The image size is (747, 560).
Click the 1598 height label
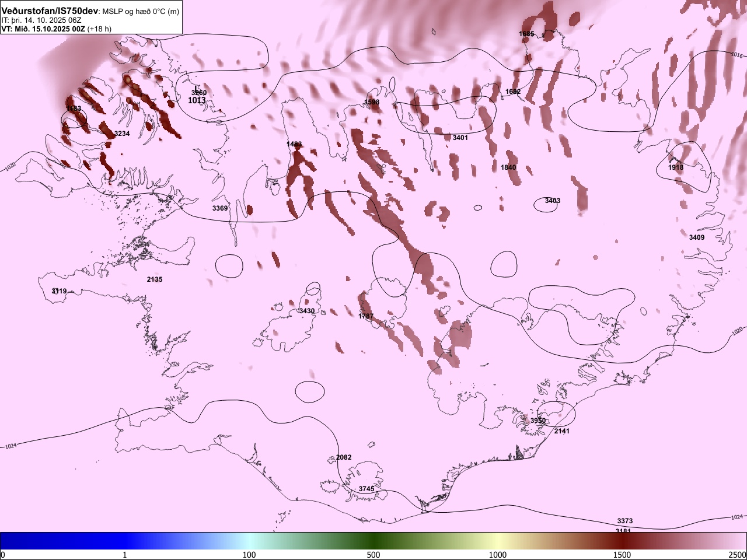pos(372,102)
